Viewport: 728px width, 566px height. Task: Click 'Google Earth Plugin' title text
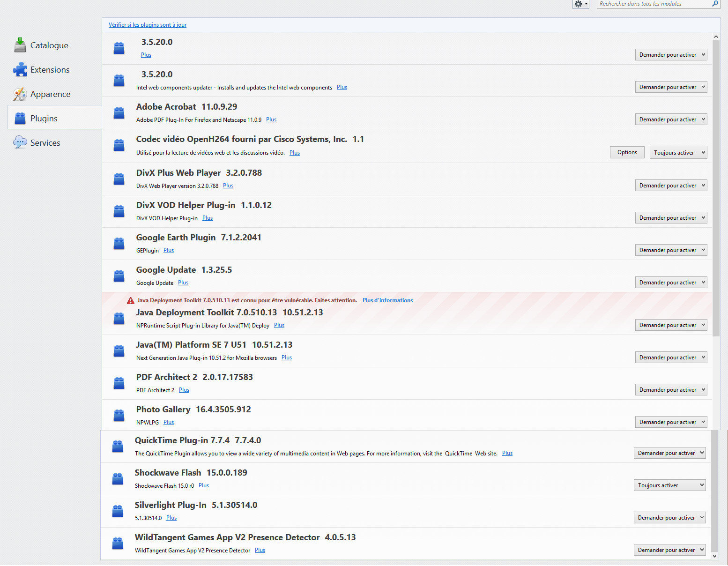[x=176, y=238]
